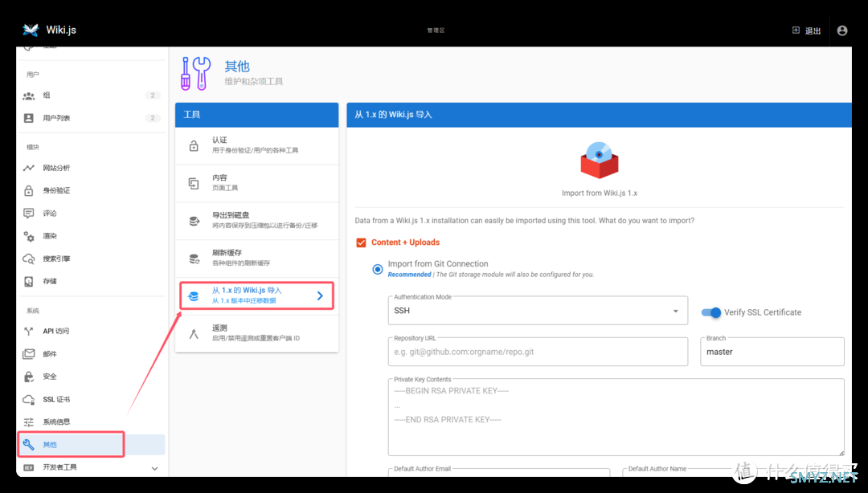Uncheck the Content + Uploads checkbox
Image resolution: width=868 pixels, height=493 pixels.
(361, 242)
